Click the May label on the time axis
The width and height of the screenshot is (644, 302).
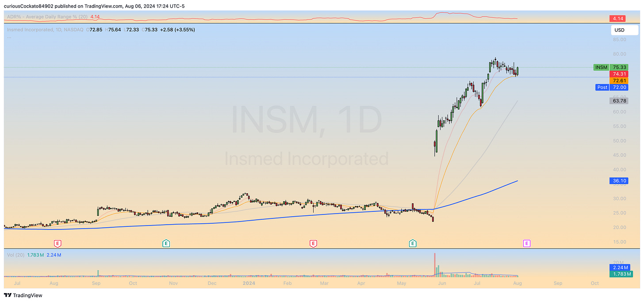401,283
